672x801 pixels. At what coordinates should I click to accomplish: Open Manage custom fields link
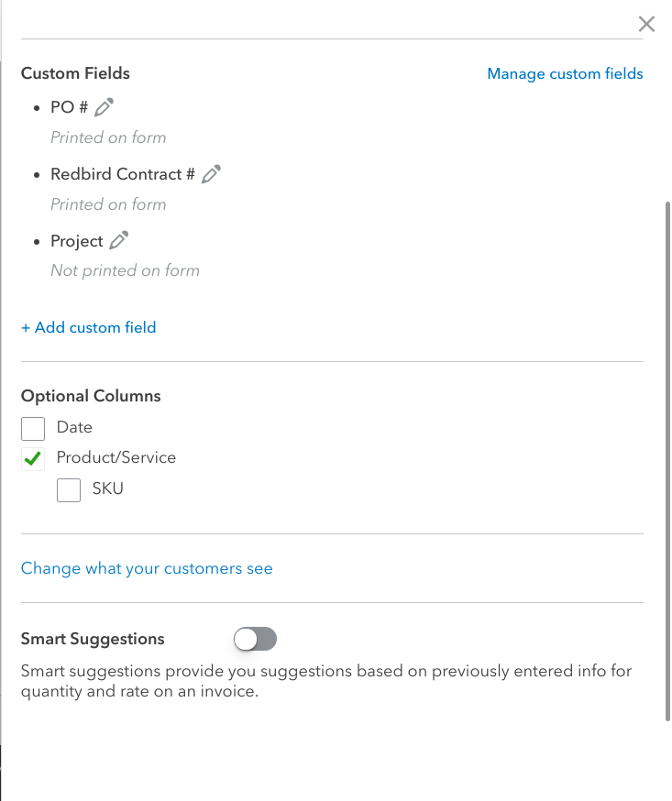565,73
